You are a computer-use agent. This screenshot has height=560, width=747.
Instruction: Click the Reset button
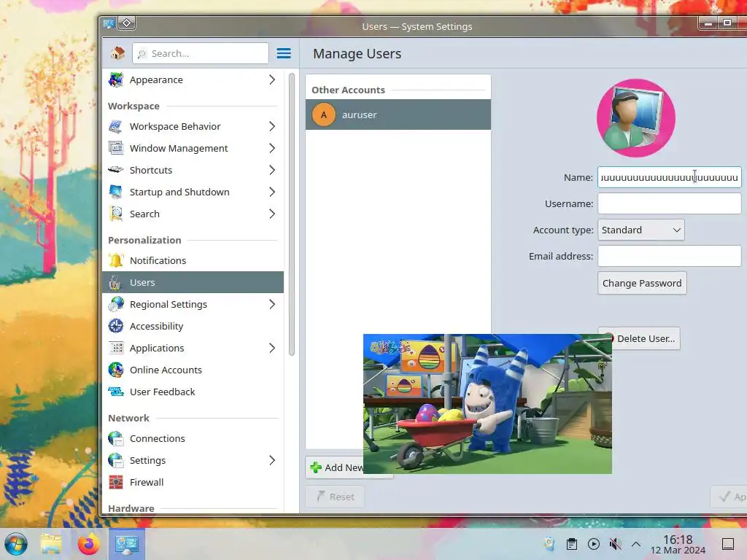335,497
